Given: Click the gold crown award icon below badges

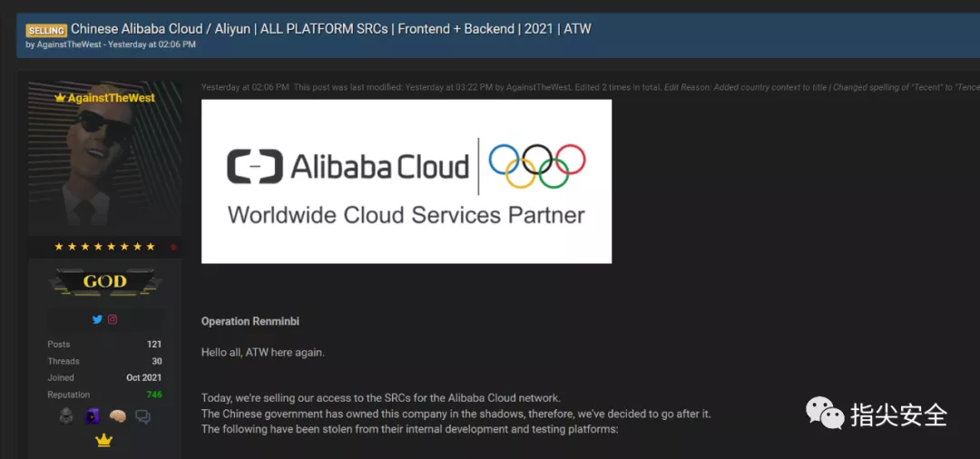Looking at the screenshot, I should coord(103,440).
